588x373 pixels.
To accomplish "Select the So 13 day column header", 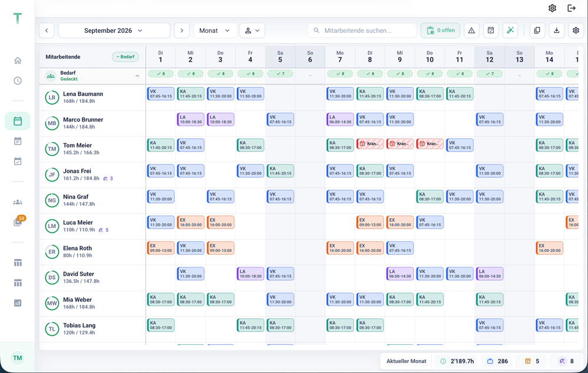I will 519,56.
